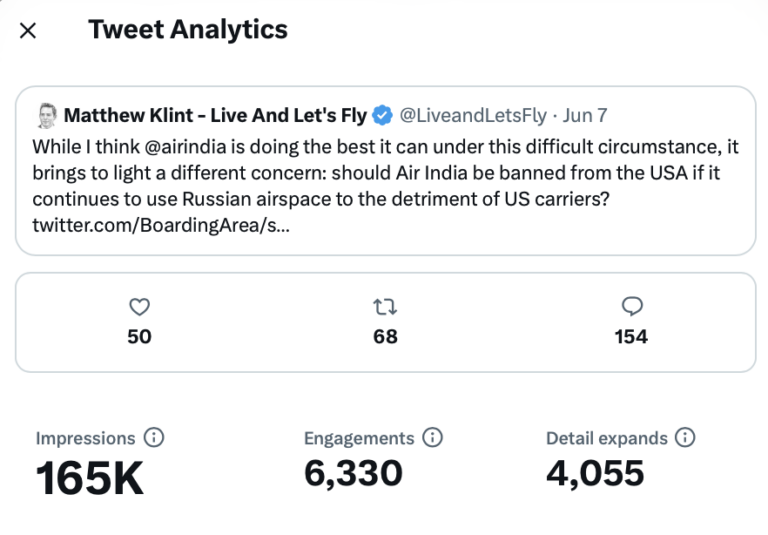Click the 50 likes count
The image size is (768, 535).
pyautogui.click(x=140, y=337)
